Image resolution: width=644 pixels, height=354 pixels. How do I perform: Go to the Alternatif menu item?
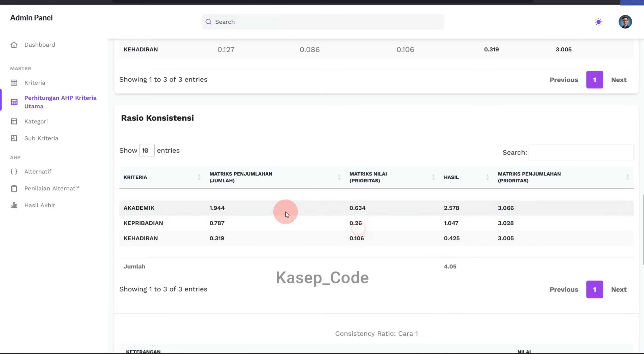38,171
